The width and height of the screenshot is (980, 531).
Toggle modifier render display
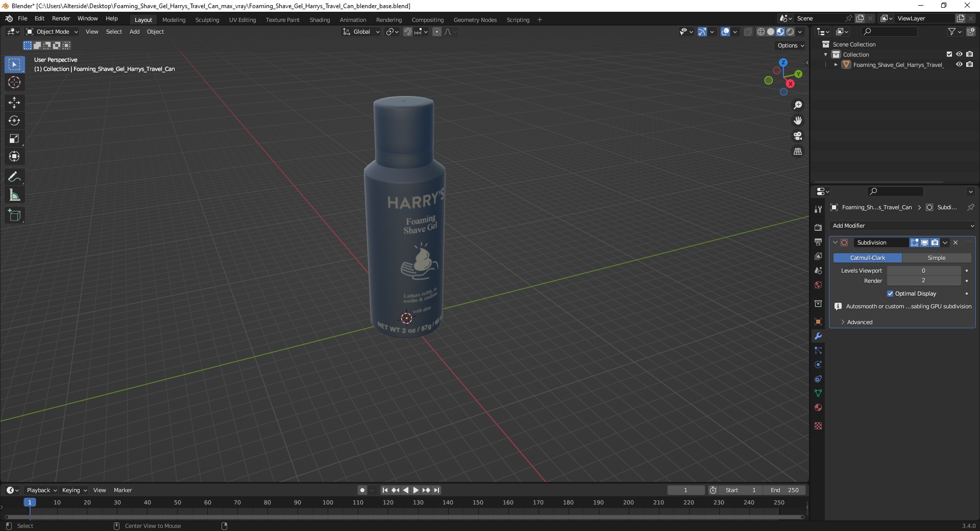coord(935,243)
